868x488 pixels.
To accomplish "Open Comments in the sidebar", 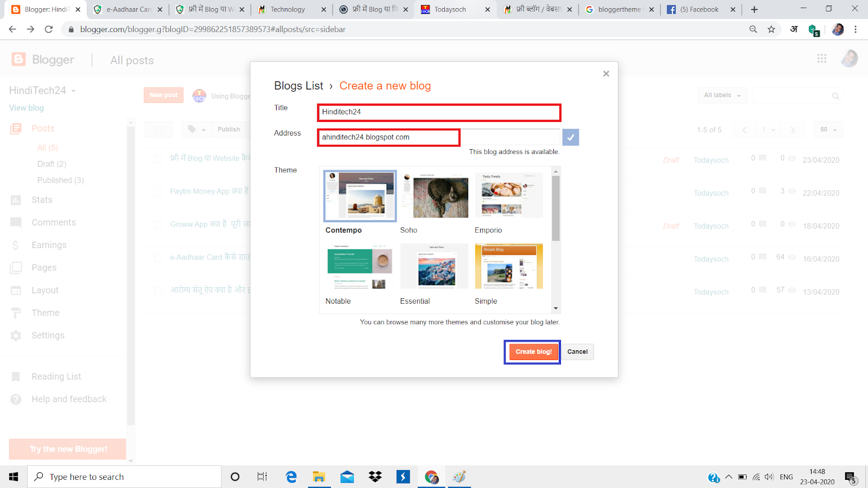I will click(x=54, y=223).
